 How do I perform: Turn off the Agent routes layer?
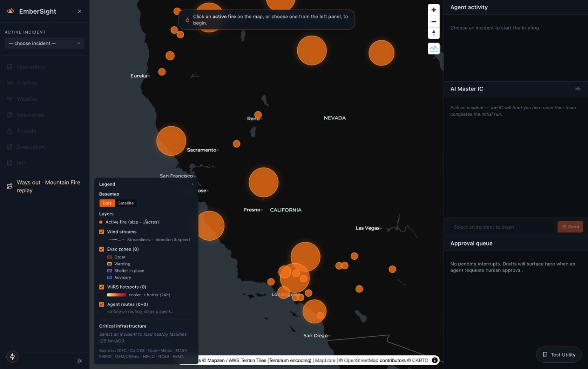click(102, 304)
